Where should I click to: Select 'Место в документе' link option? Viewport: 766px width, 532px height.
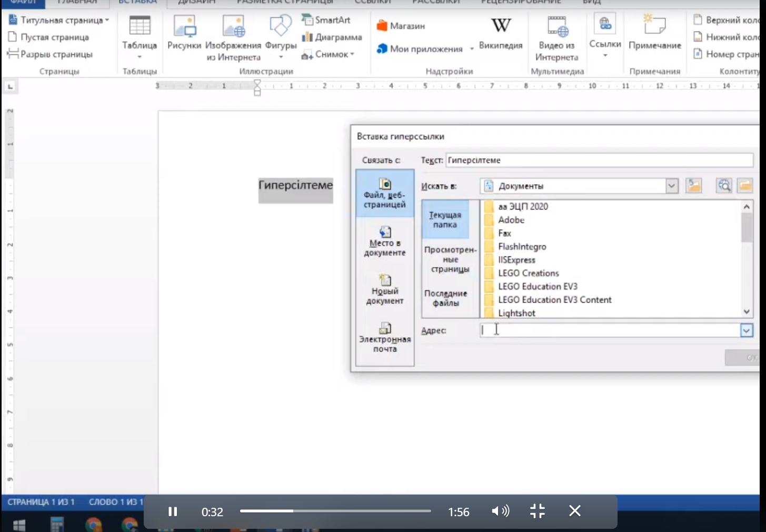coord(385,242)
